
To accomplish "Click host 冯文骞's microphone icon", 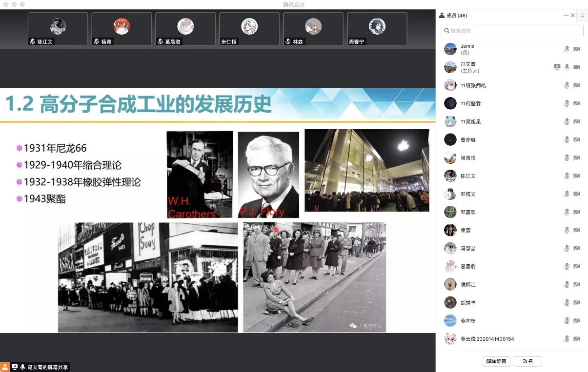I will click(567, 67).
